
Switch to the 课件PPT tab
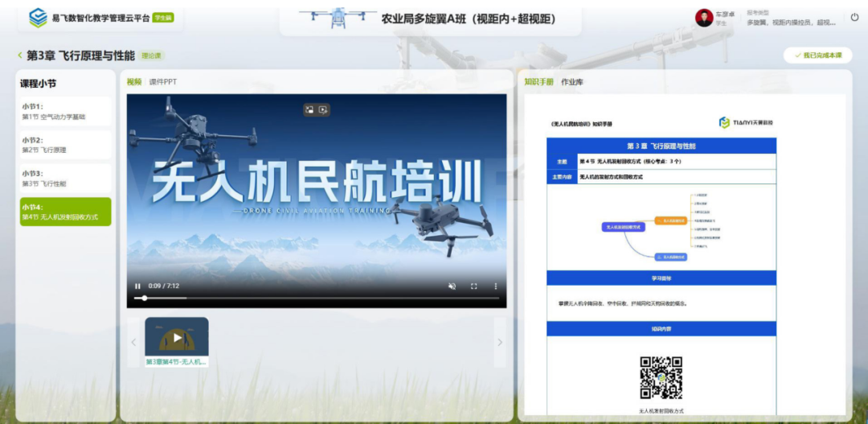coord(162,82)
